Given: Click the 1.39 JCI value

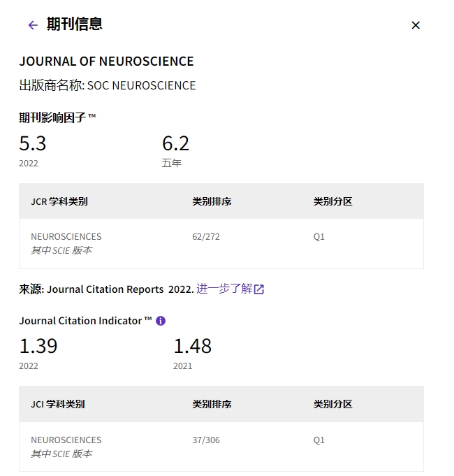Looking at the screenshot, I should [x=38, y=346].
